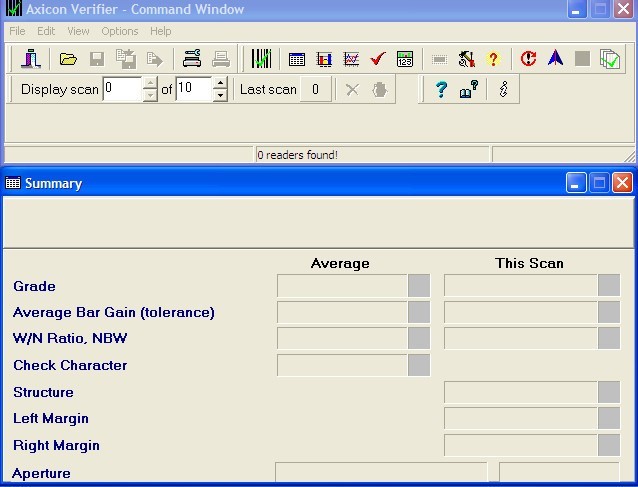Click the exit door icon in toolbar
638x487 pixels.
click(31, 59)
